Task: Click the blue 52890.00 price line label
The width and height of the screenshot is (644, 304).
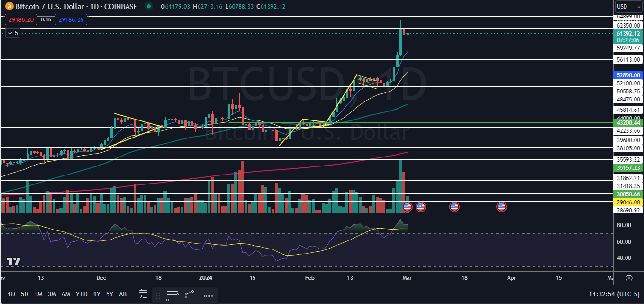Action: pos(628,75)
